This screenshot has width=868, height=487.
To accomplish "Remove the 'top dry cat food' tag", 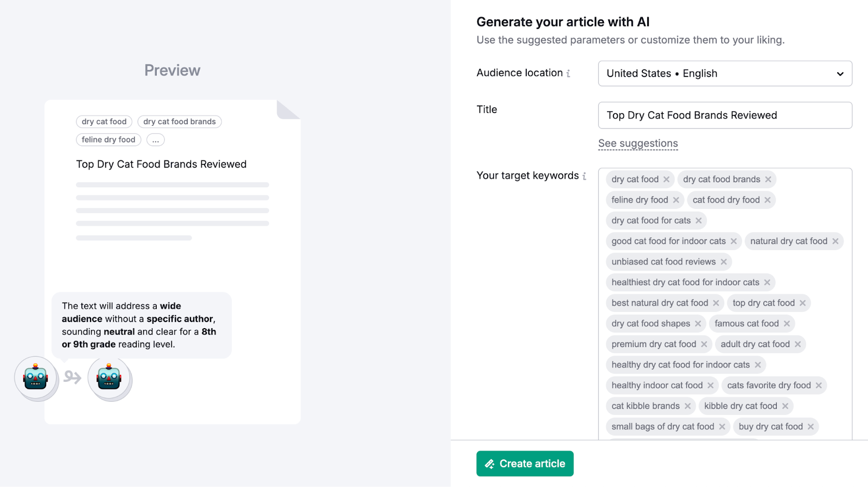I will pyautogui.click(x=802, y=303).
